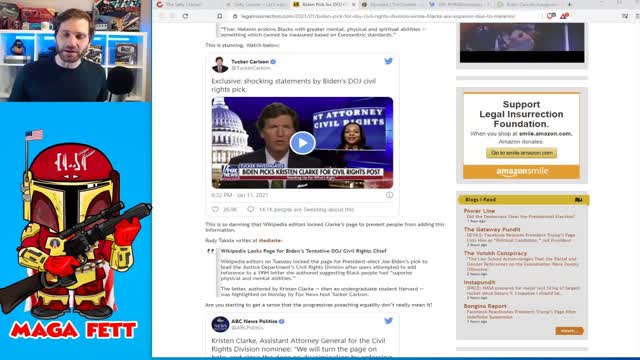Open the headline under The Volokh Conspiracy
The width and height of the screenshot is (640, 360).
pyautogui.click(x=523, y=264)
